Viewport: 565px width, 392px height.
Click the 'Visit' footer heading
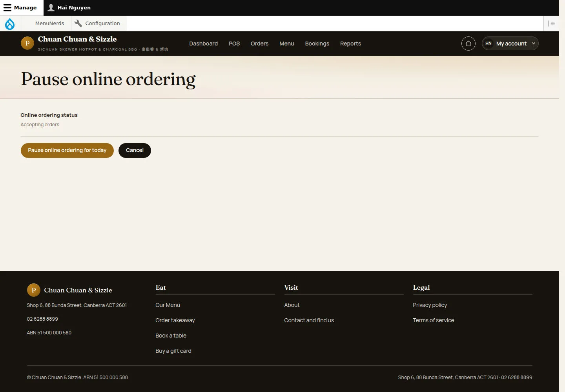(291, 287)
